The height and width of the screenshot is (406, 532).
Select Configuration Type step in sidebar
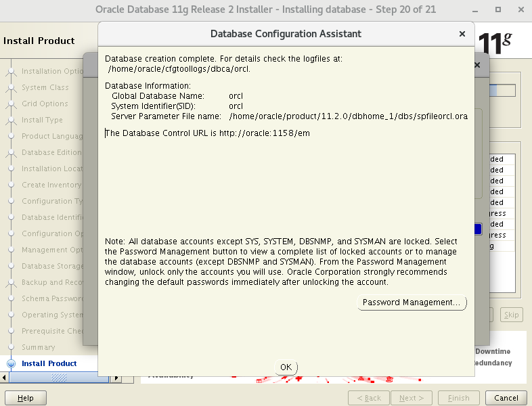[x=52, y=202]
